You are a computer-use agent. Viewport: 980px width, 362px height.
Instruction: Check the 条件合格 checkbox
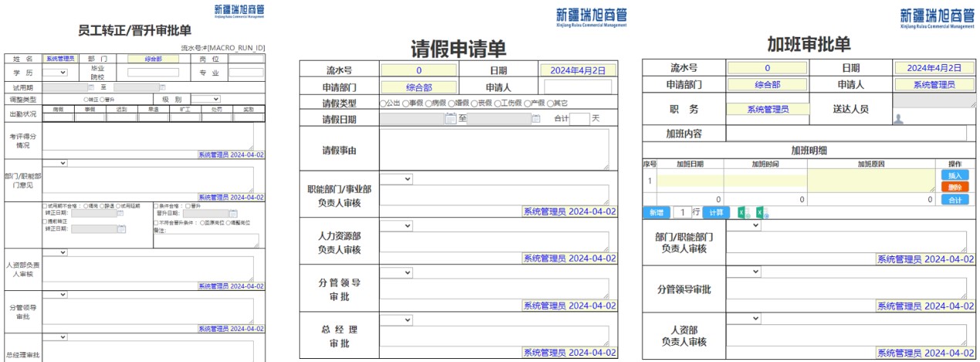pyautogui.click(x=156, y=206)
